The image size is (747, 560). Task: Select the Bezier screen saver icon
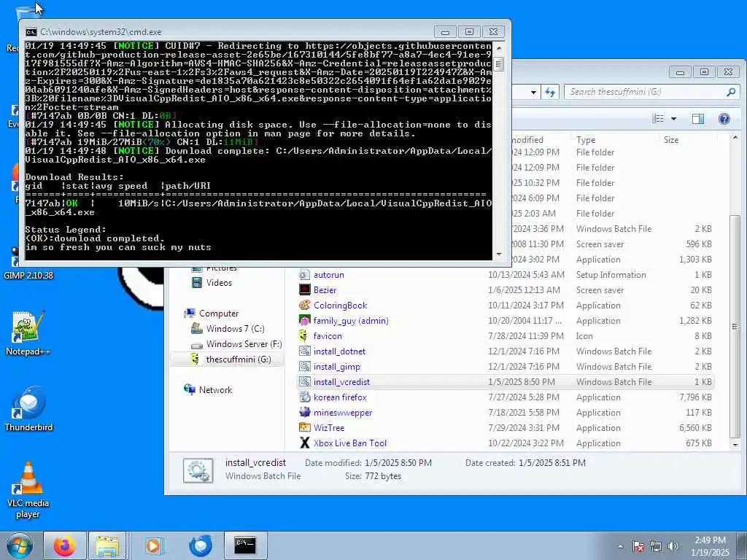pos(304,290)
